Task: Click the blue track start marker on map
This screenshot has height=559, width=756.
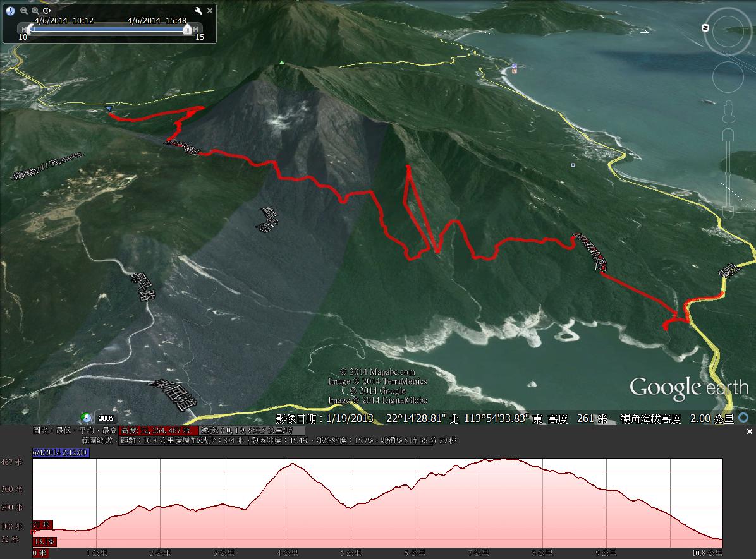Action: (109, 109)
